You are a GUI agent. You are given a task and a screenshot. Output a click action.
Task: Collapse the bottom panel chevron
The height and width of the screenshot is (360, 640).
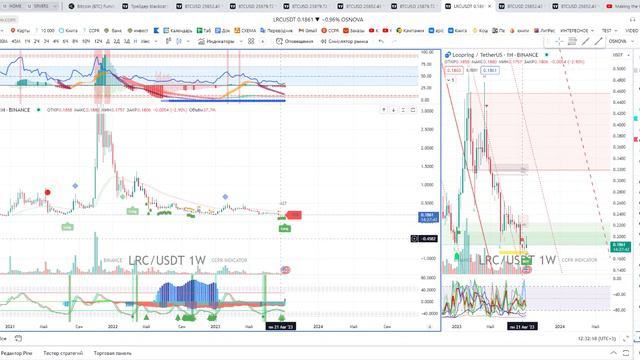pos(613,353)
